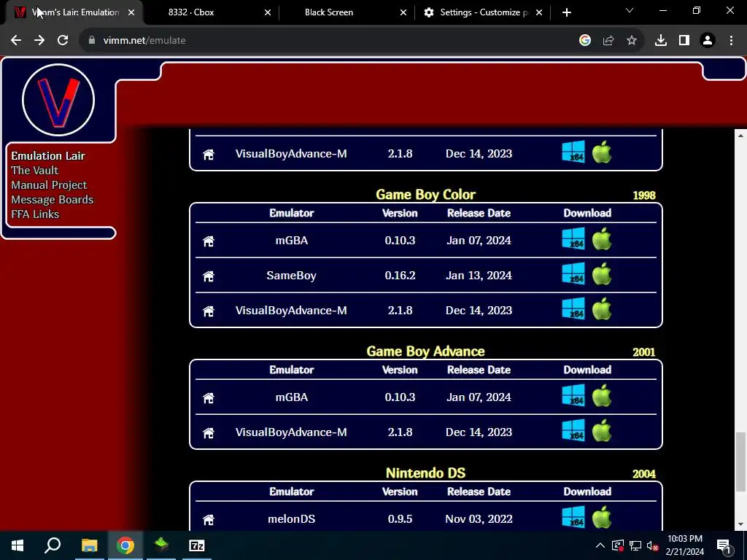
Task: Reload the vimm.net page
Action: point(63,41)
